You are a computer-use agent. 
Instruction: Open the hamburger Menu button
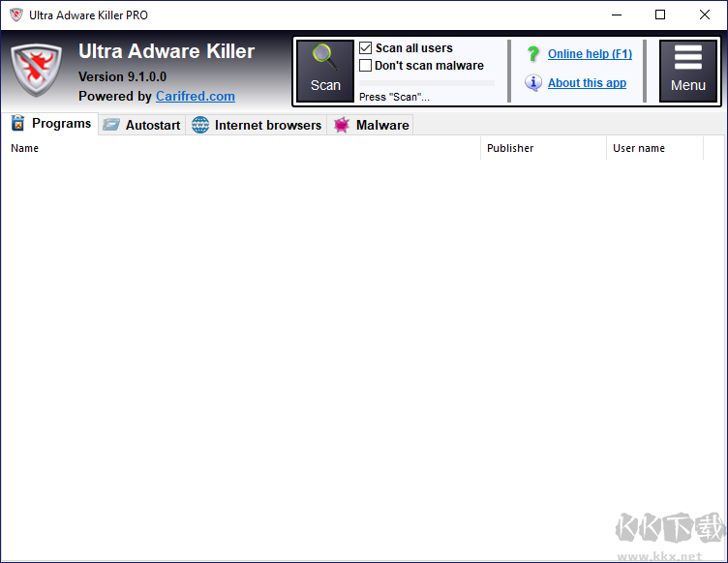pyautogui.click(x=687, y=71)
